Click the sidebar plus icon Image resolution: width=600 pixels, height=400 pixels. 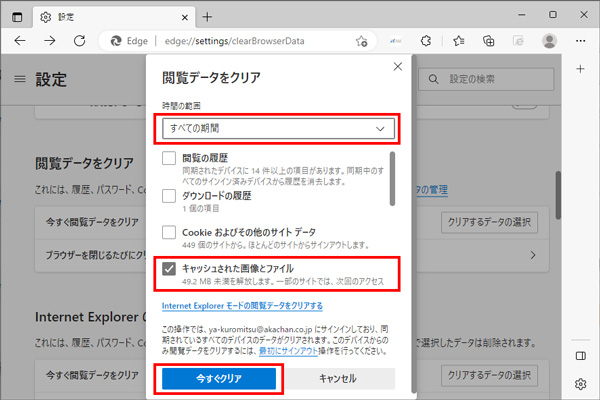(x=580, y=69)
